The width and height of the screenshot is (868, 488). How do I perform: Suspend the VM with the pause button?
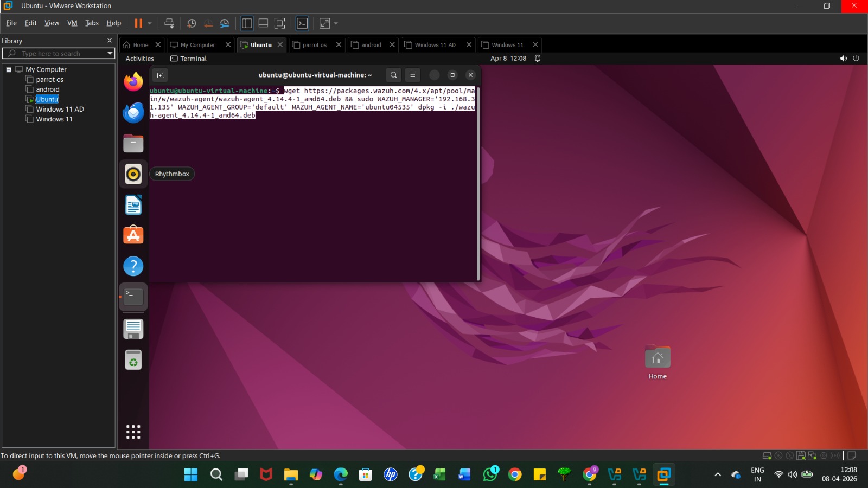coord(138,23)
